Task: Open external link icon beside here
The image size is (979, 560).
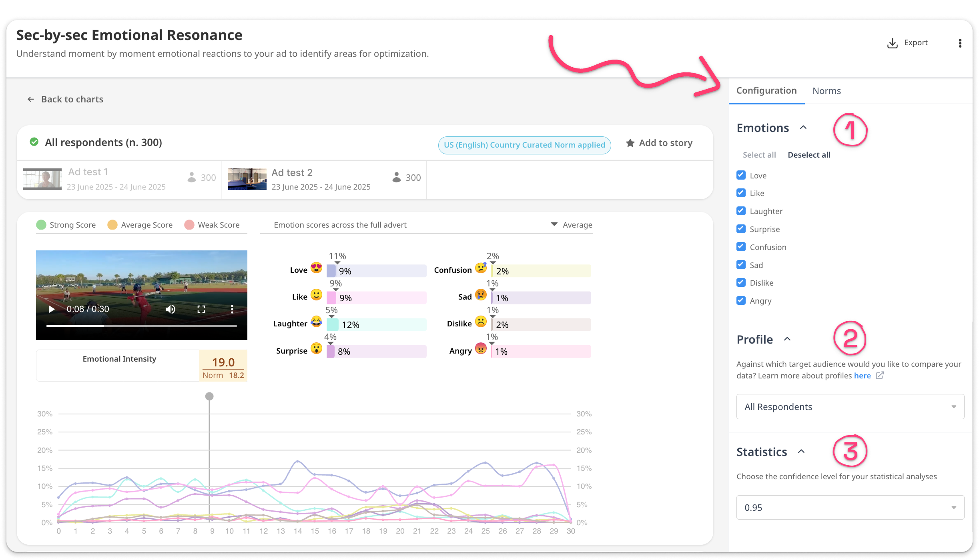Action: (x=880, y=376)
